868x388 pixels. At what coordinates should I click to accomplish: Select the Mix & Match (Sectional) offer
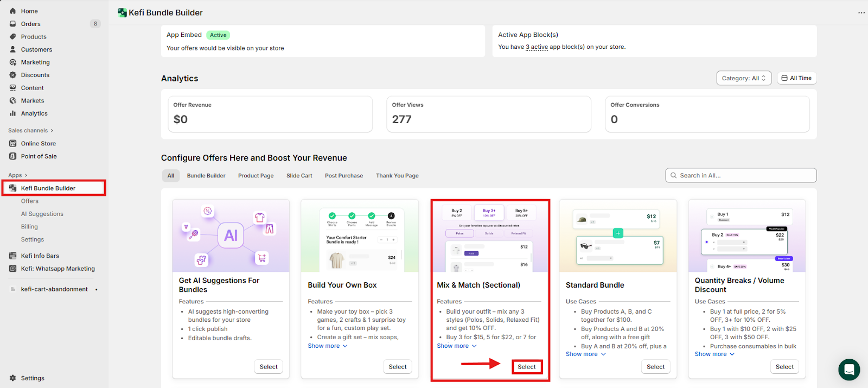pyautogui.click(x=526, y=367)
